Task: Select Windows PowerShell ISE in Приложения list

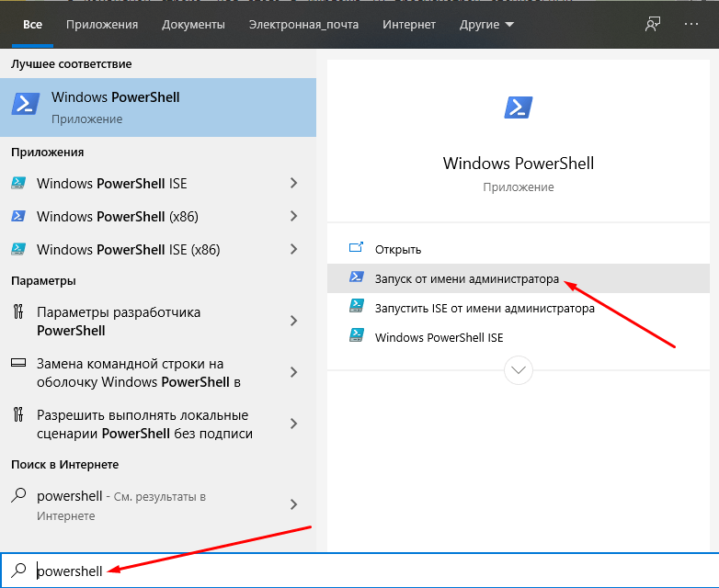Action: (x=158, y=184)
